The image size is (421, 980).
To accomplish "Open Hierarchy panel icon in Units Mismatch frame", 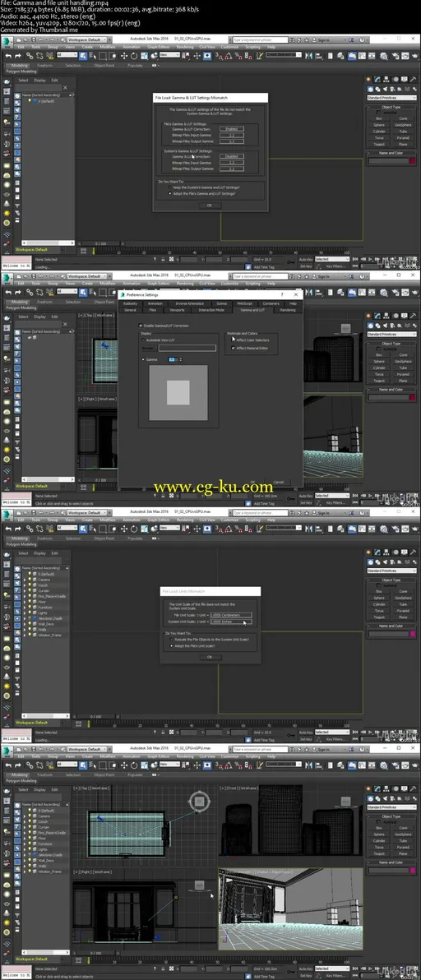I will pos(386,552).
